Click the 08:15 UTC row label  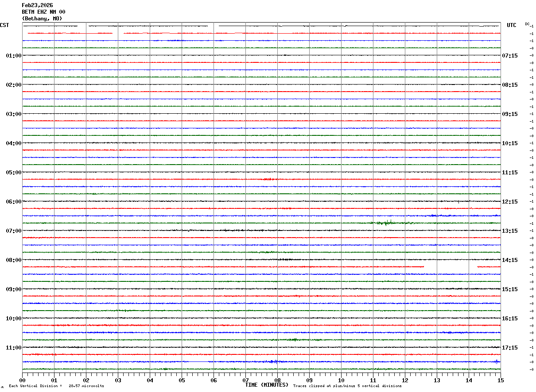click(510, 85)
